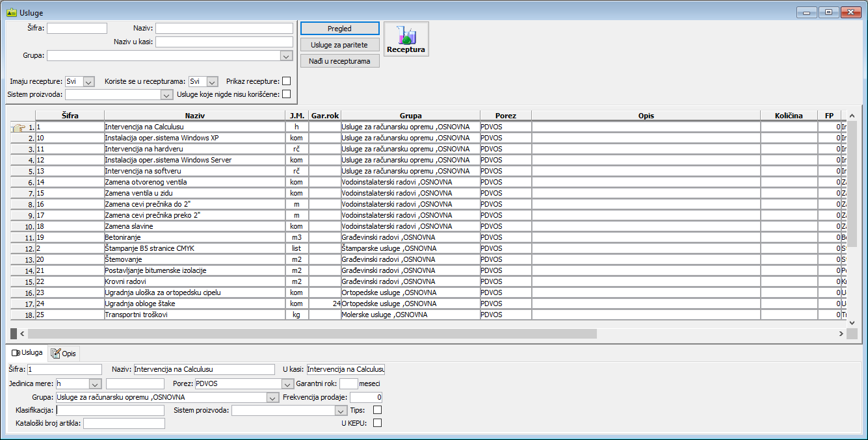Check Usluge koje nigde nisu korišćene
The image size is (868, 440).
click(x=286, y=94)
